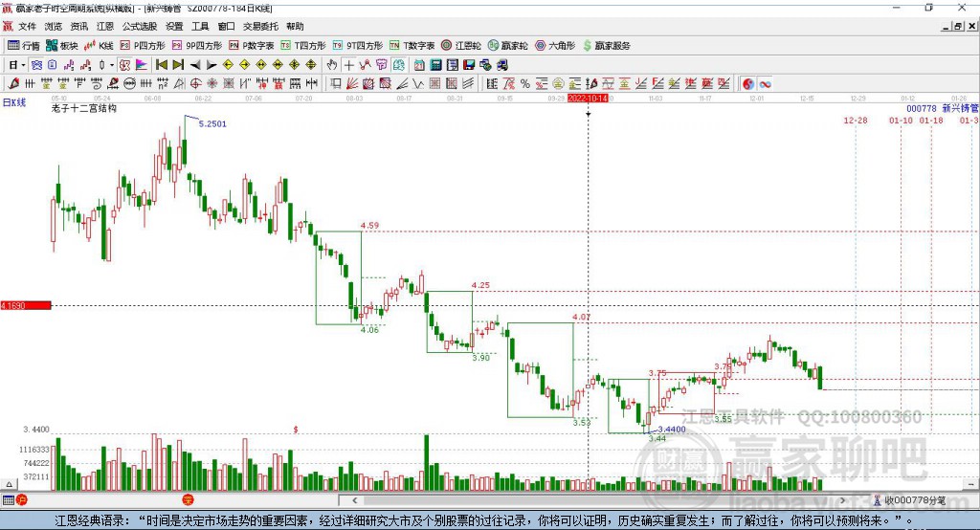This screenshot has width=980, height=530.
Task: Jump to first bar icon
Action: tap(161, 65)
